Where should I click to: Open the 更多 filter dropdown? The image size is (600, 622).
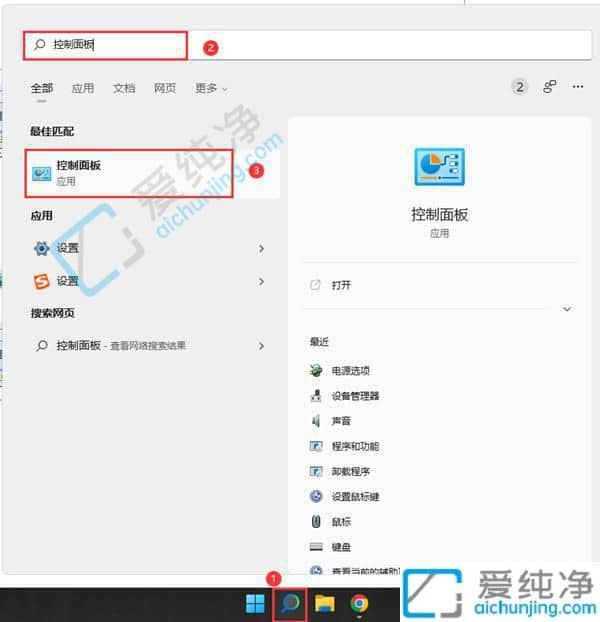click(x=211, y=88)
